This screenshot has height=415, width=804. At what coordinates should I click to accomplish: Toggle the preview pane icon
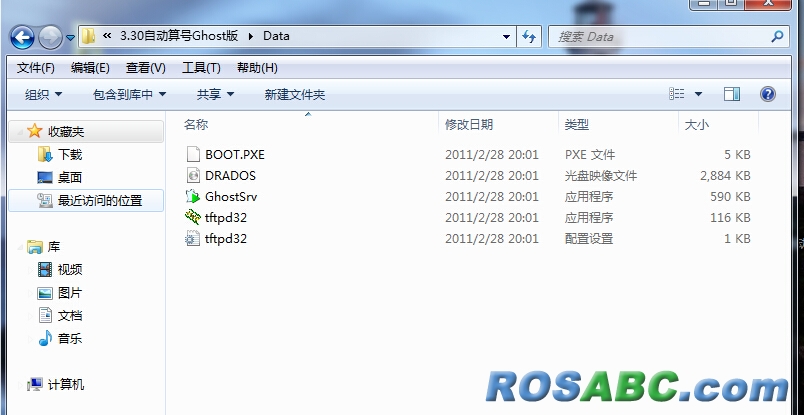[x=732, y=94]
